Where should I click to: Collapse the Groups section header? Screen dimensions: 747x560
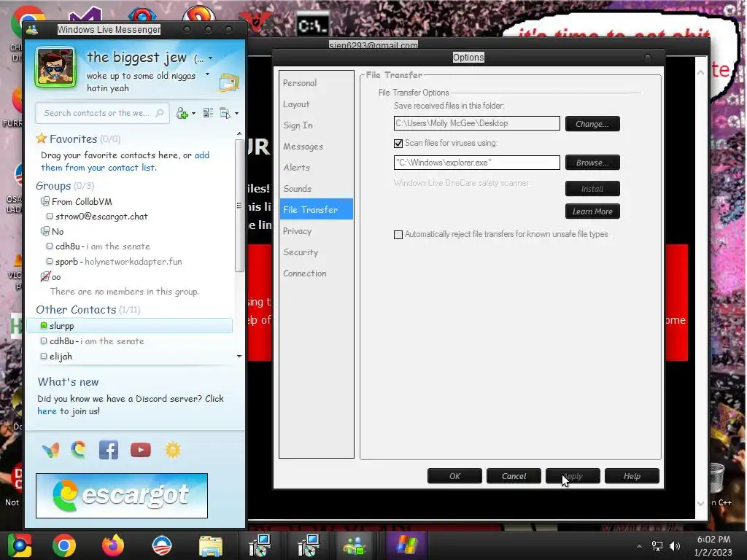point(65,186)
